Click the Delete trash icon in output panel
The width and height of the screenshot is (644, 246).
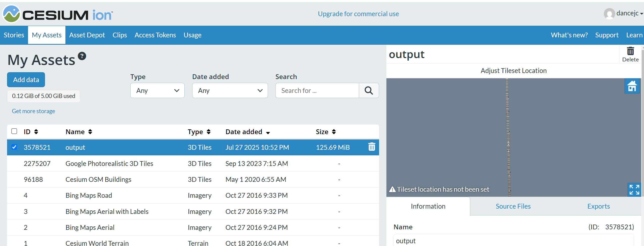click(x=630, y=54)
